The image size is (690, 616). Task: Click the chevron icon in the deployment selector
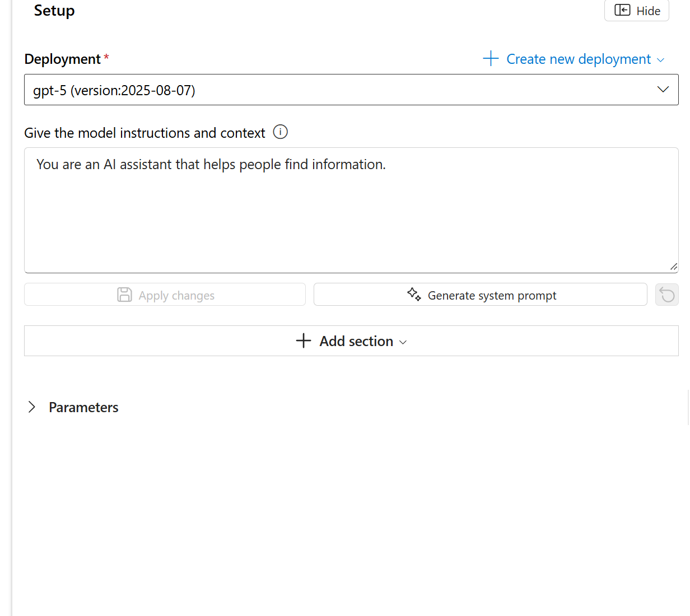pos(663,89)
